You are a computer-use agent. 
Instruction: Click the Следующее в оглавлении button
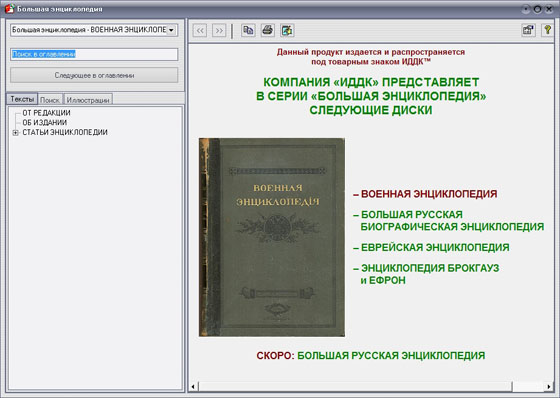[94, 75]
